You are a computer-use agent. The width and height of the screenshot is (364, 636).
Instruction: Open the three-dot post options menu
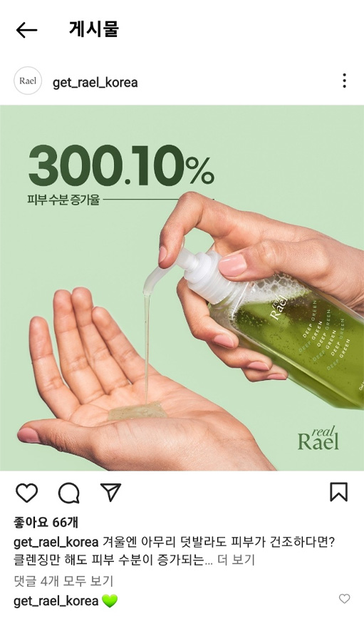point(344,81)
